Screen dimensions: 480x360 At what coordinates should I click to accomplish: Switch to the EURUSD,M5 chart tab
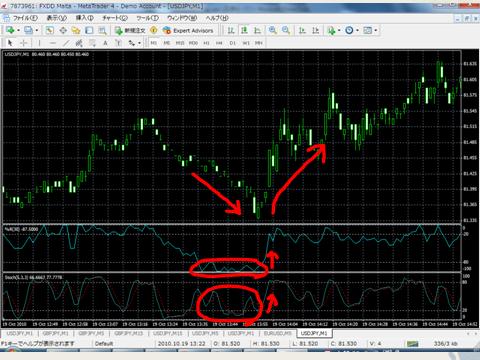[x=277, y=333]
